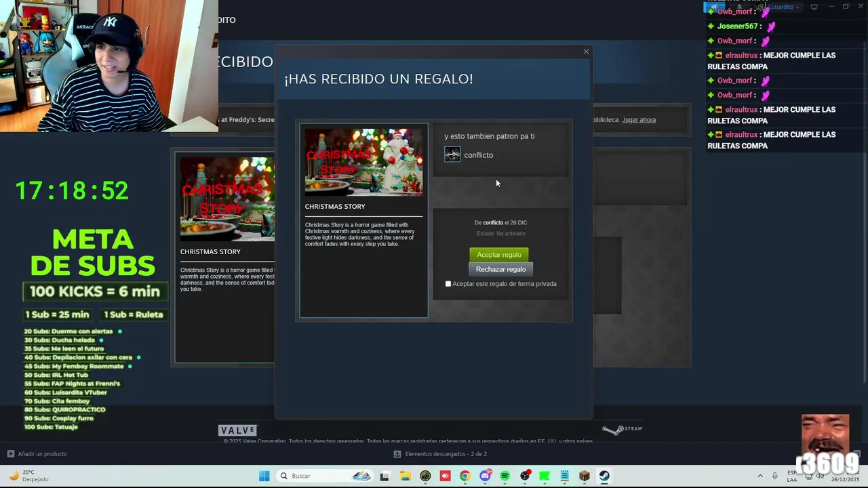Open the Windows Start menu
This screenshot has width=868, height=488.
tap(264, 476)
